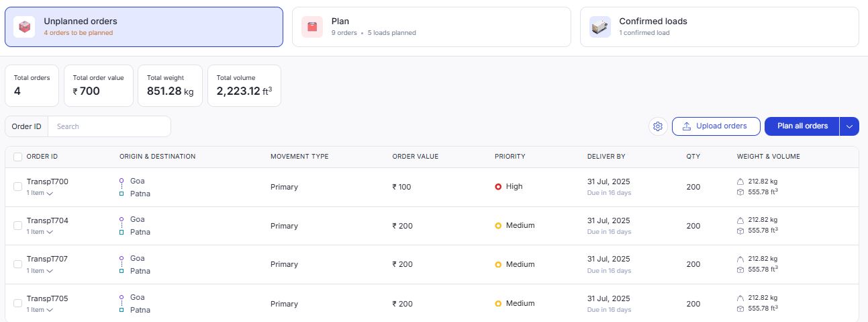Open table settings gear icon
The image size is (868, 322).
tap(658, 126)
